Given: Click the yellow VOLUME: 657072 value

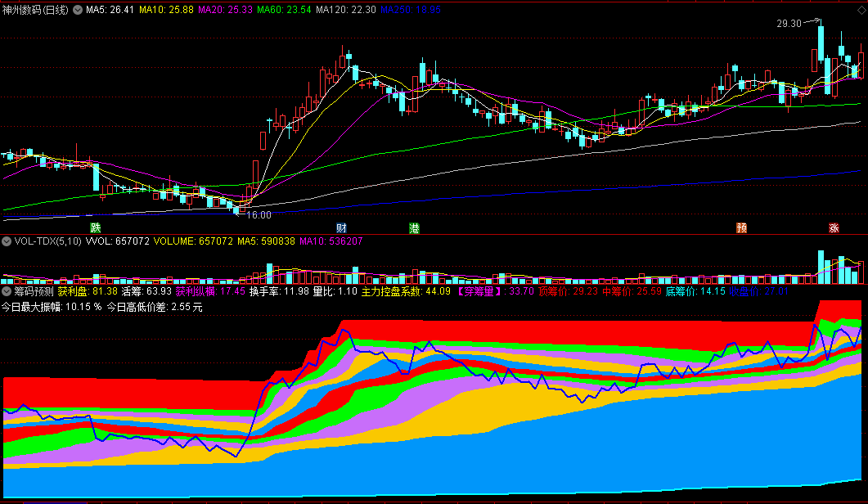Looking at the screenshot, I should (x=193, y=241).
